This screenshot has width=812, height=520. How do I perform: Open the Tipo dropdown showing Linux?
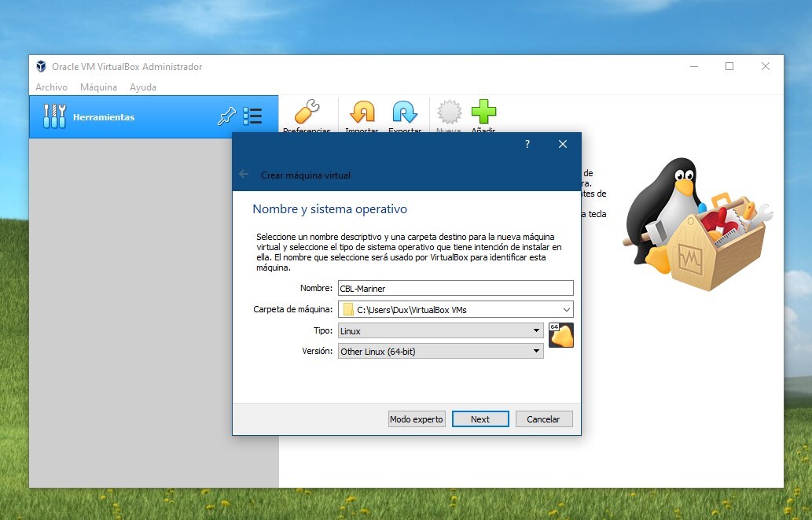[440, 331]
